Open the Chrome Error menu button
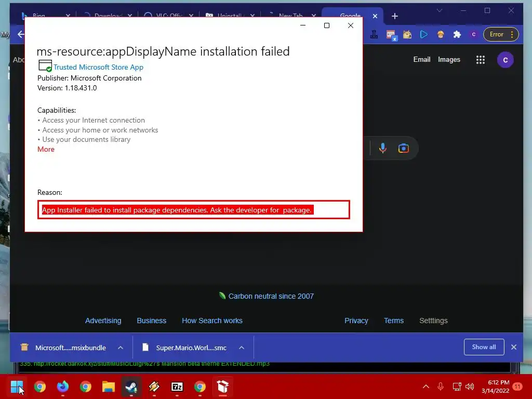Image resolution: width=532 pixels, height=399 pixels. (x=501, y=34)
